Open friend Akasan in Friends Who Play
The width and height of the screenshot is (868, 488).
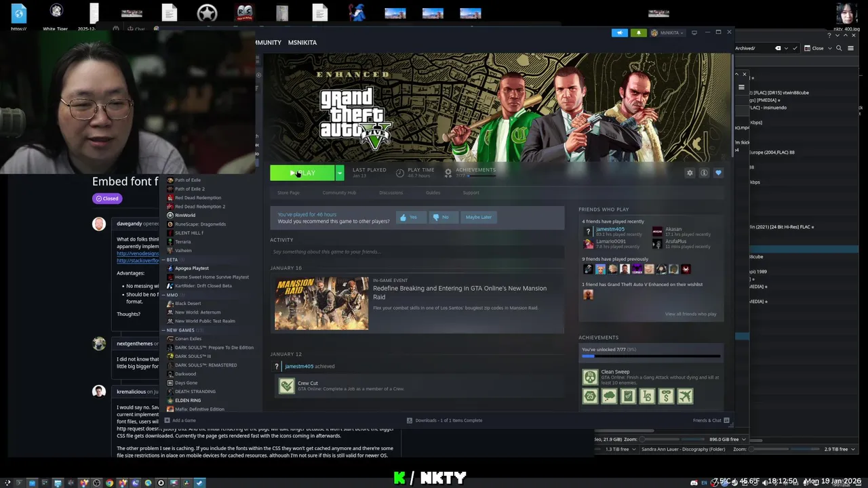(x=673, y=229)
